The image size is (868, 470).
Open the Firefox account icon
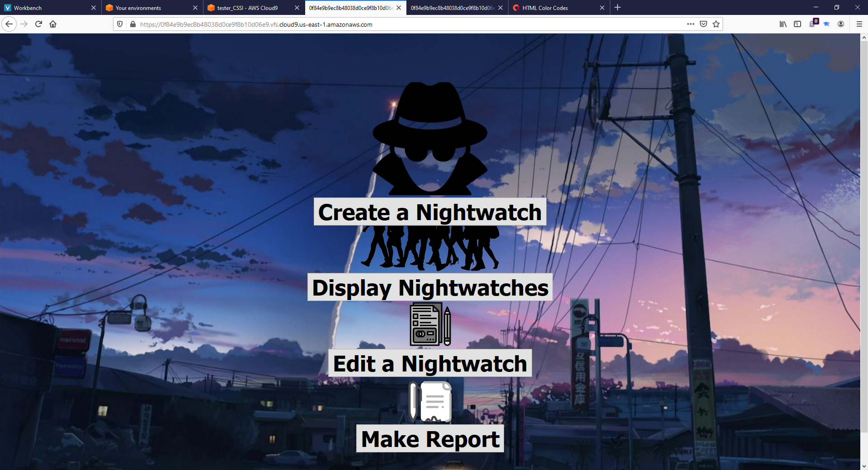[841, 24]
